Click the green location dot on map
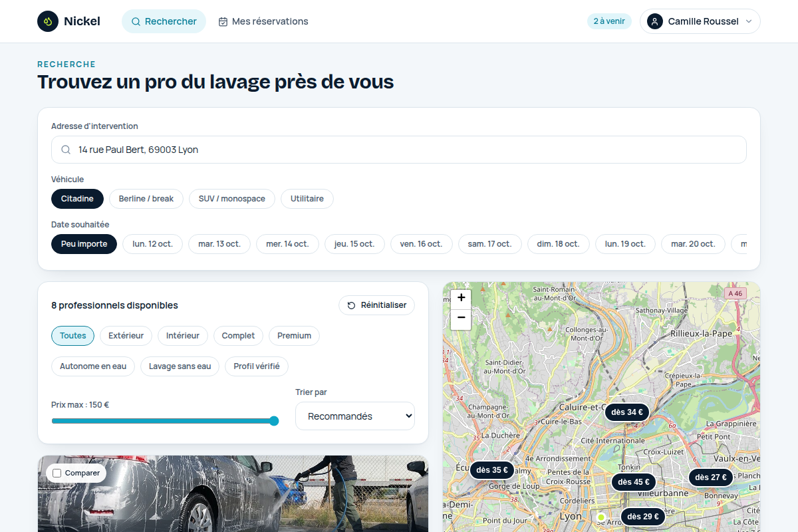 (x=601, y=517)
